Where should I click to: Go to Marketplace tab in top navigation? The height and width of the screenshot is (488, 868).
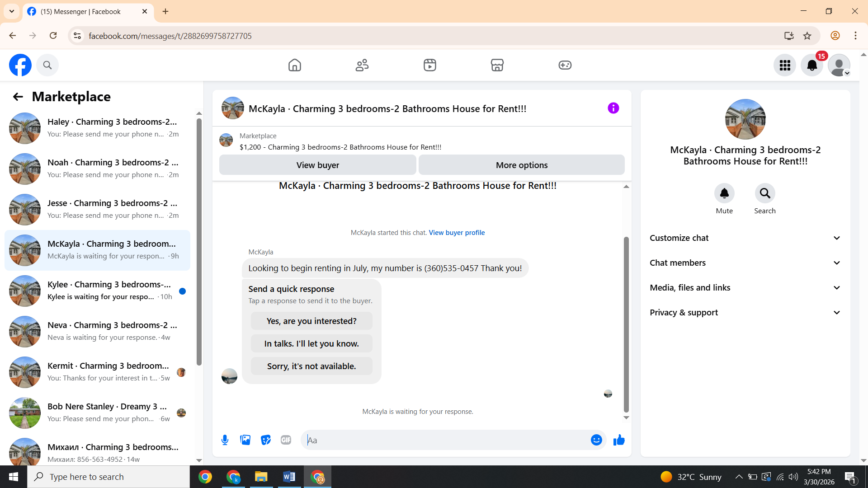(x=497, y=66)
